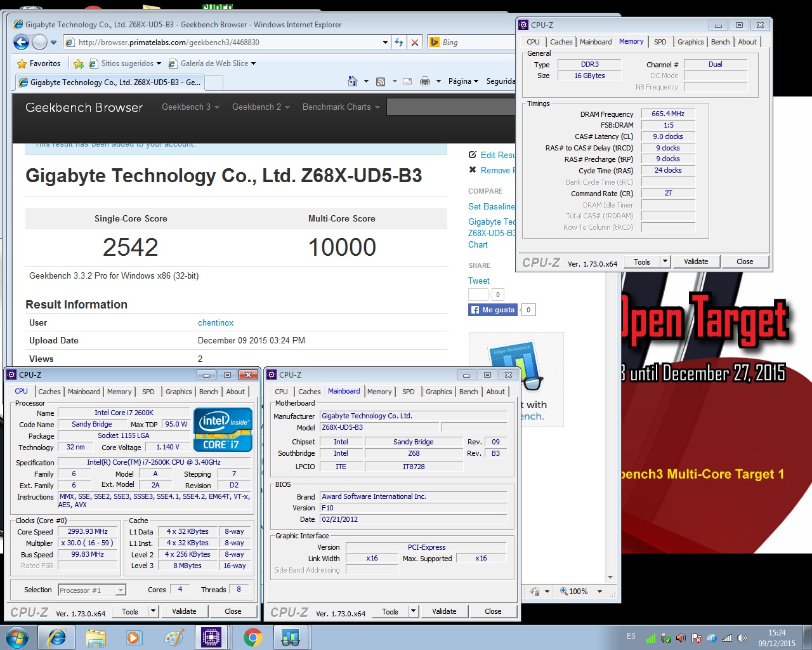This screenshot has width=812, height=650.
Task: Open Paint from the taskbar
Action: click(173, 637)
